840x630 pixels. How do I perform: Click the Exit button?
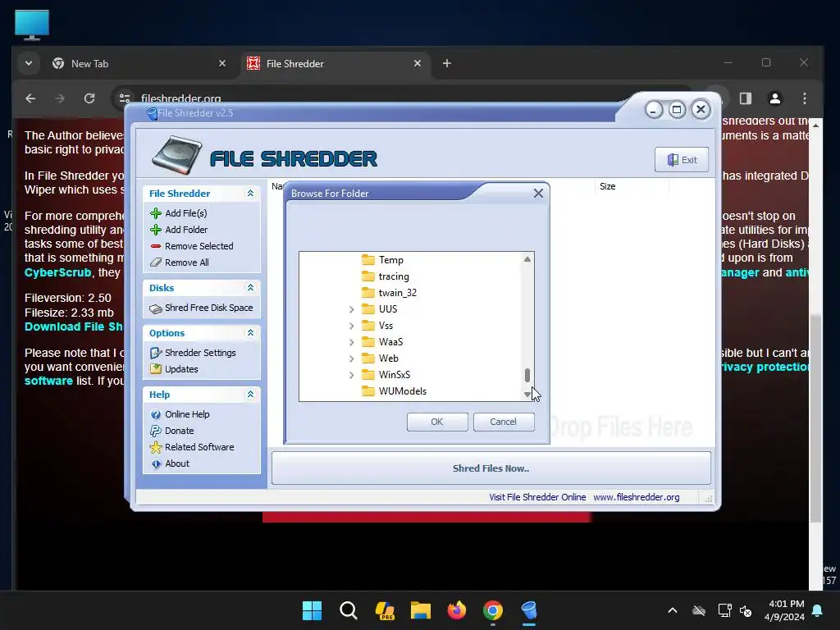[x=682, y=160]
